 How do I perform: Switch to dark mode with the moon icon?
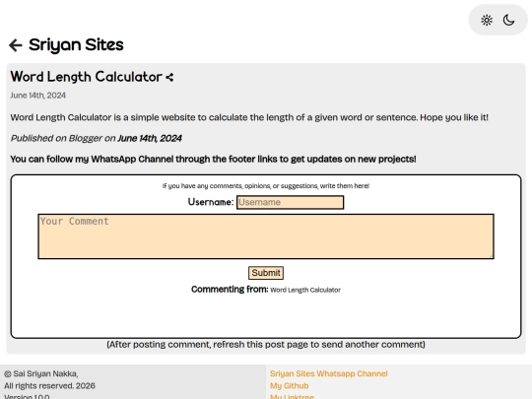(508, 21)
